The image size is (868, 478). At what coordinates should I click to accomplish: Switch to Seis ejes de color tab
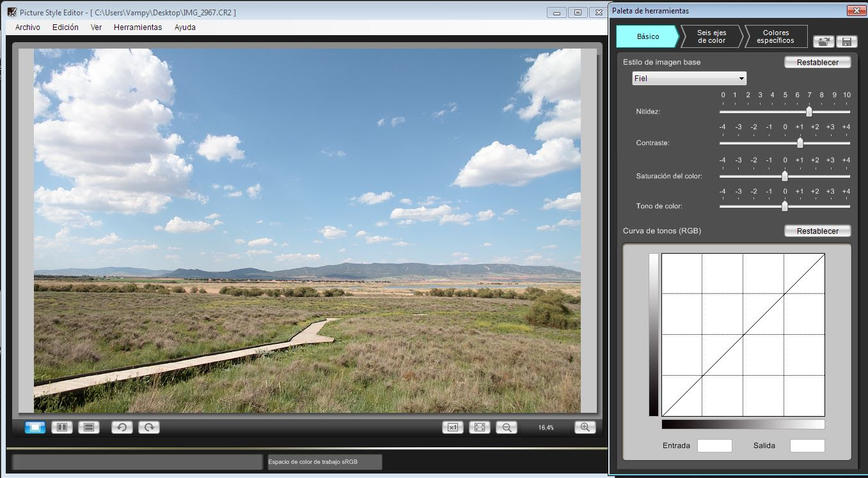pos(711,36)
